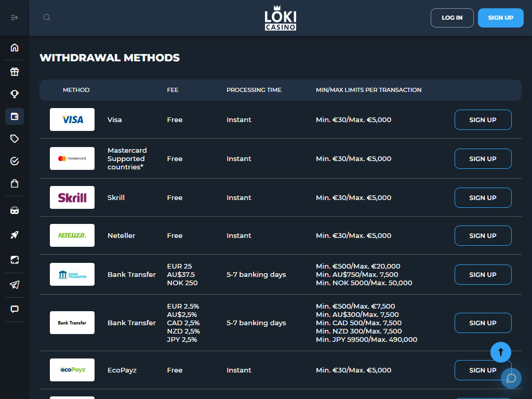Click the METHOD column header
This screenshot has width=532, height=399.
tap(76, 90)
